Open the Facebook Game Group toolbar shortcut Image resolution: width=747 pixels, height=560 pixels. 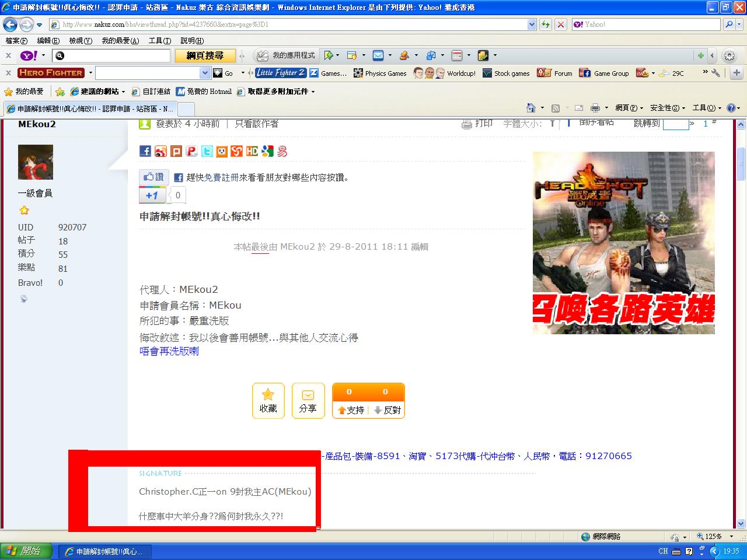click(x=604, y=73)
